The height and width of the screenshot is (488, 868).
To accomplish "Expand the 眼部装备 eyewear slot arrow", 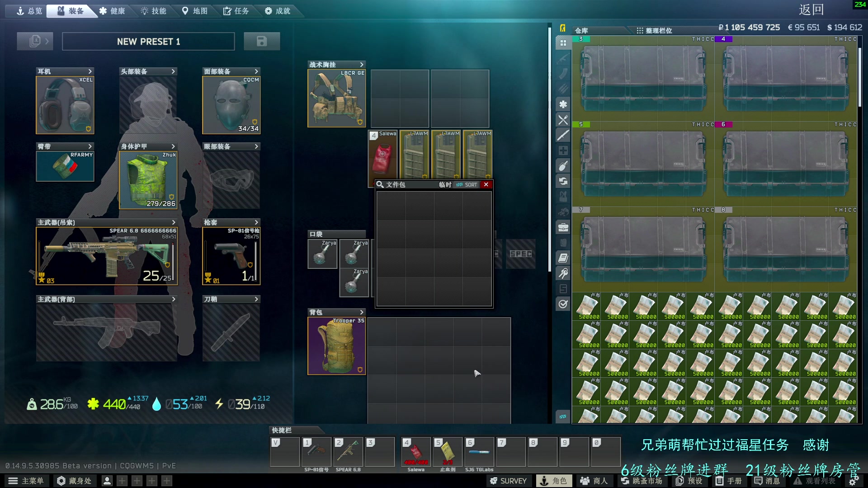I will coord(256,146).
